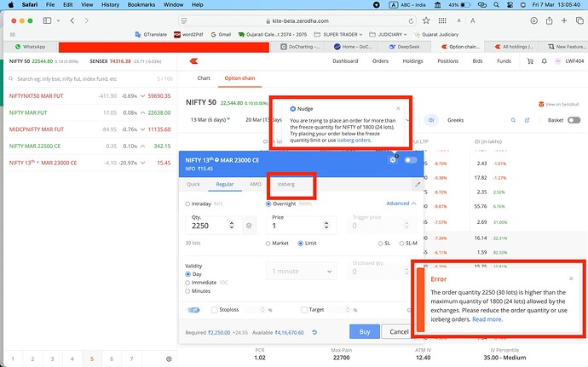588x367 pixels.
Task: Show Safari downloads icon
Action: click(x=534, y=20)
